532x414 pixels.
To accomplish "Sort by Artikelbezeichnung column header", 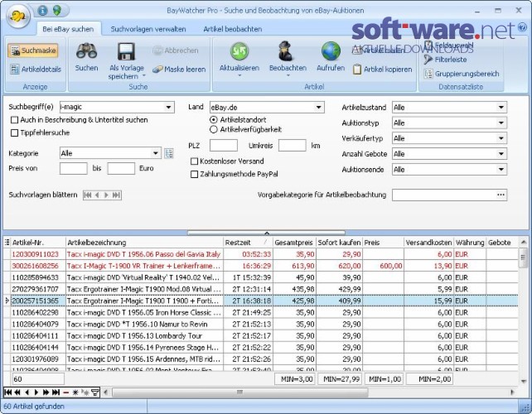I will 144,243.
